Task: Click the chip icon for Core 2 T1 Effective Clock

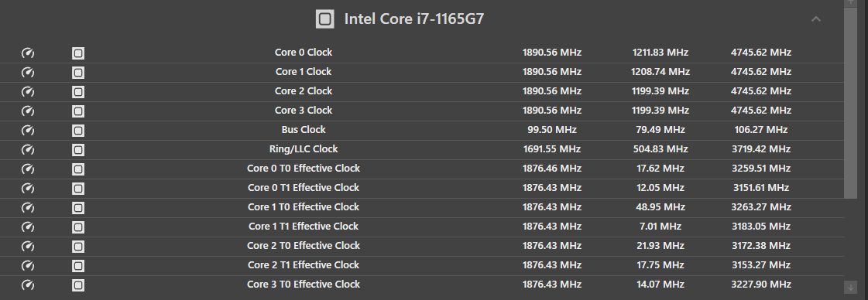Action: (x=78, y=266)
